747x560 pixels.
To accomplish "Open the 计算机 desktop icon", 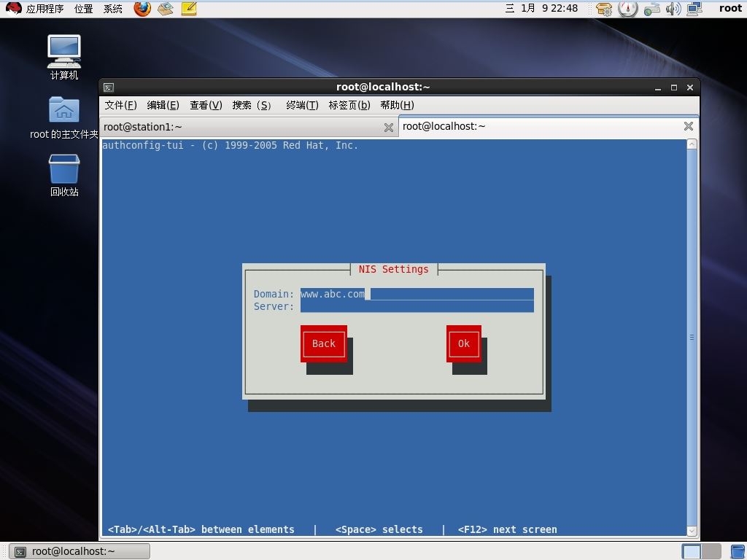I will [x=64, y=57].
